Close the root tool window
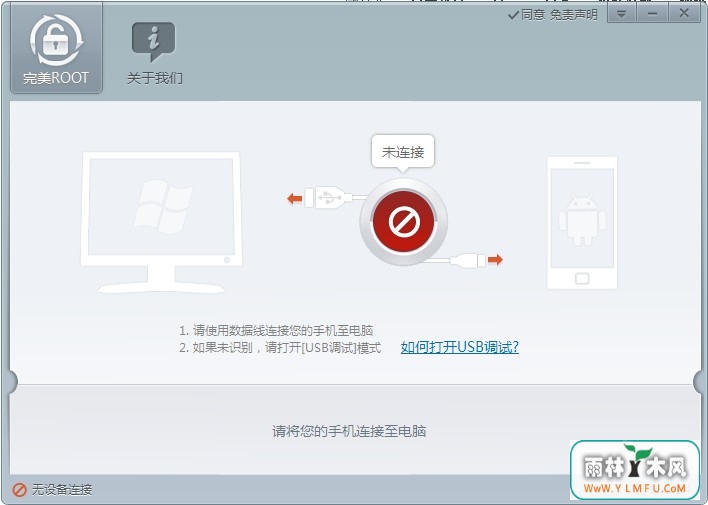 click(684, 14)
